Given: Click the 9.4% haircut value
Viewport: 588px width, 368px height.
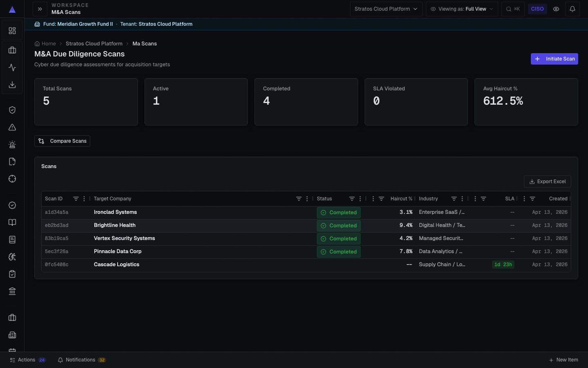Looking at the screenshot, I should 406,225.
